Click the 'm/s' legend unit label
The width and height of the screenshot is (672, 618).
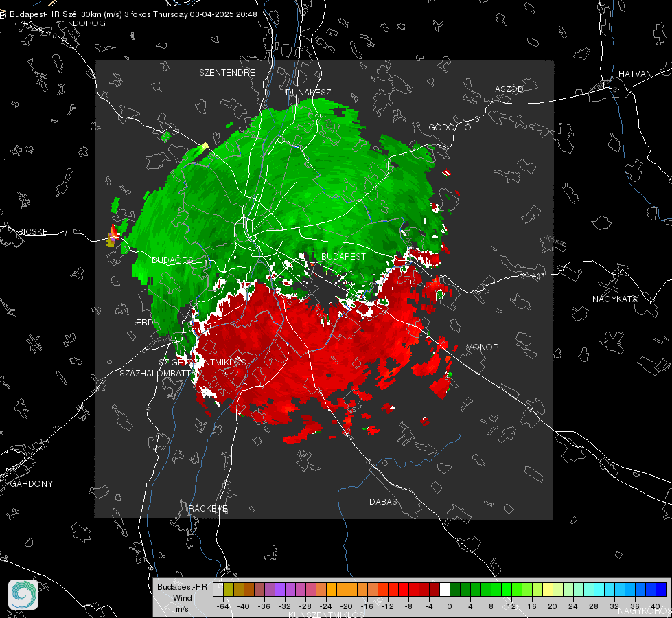click(182, 608)
